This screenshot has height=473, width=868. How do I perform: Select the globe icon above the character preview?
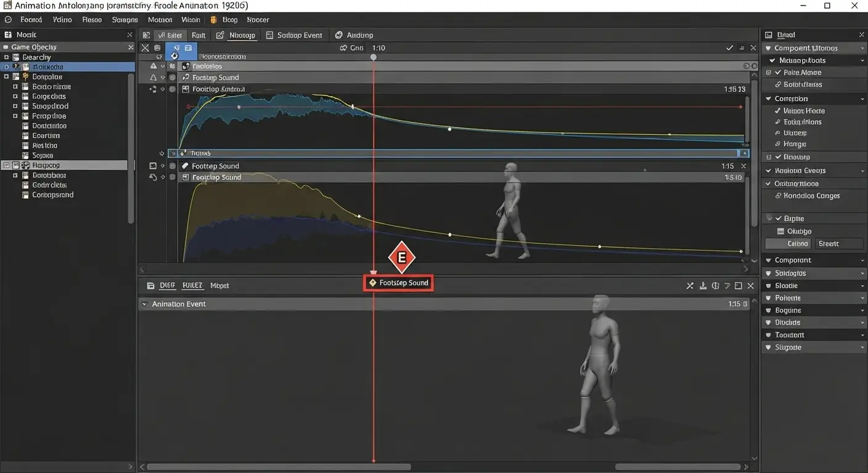pyautogui.click(x=715, y=285)
